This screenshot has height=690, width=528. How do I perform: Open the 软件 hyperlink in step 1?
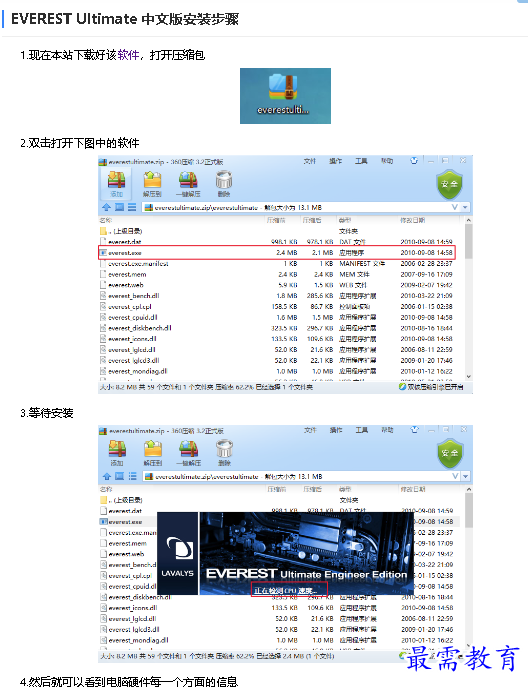128,55
